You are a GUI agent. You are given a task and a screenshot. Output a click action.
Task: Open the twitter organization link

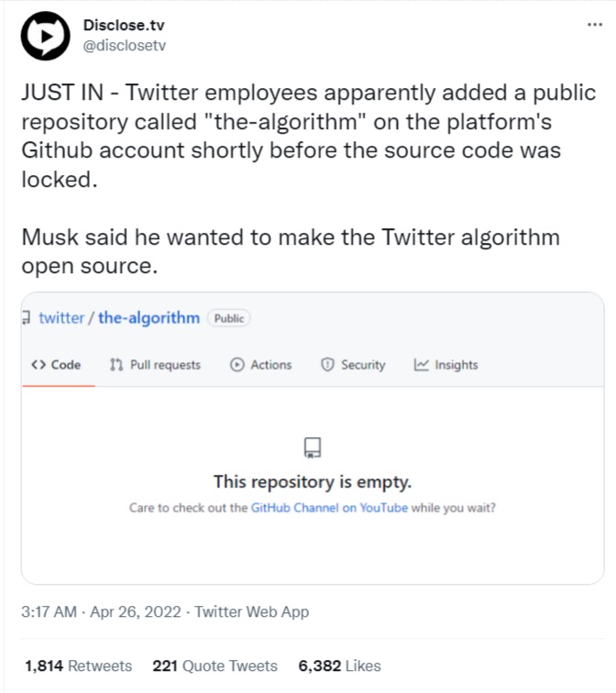60,318
